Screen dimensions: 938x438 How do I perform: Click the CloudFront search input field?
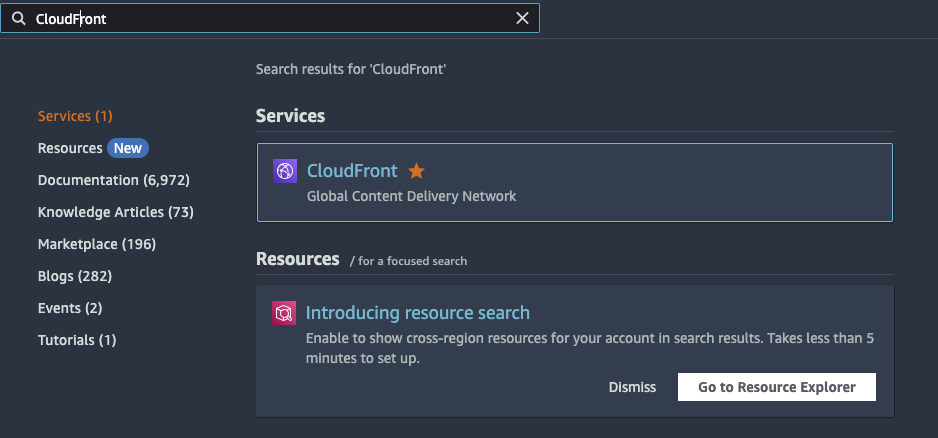(x=270, y=19)
